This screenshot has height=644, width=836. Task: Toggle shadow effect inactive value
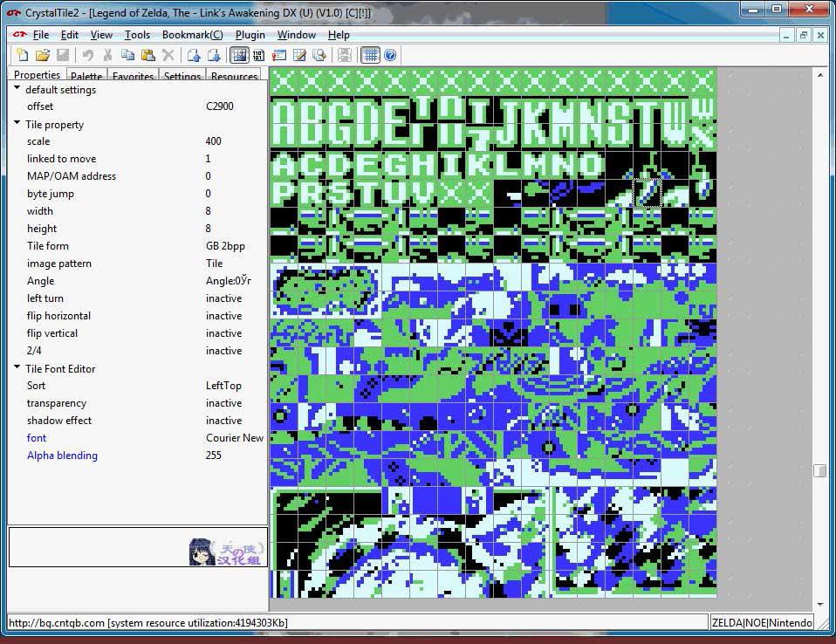click(224, 421)
